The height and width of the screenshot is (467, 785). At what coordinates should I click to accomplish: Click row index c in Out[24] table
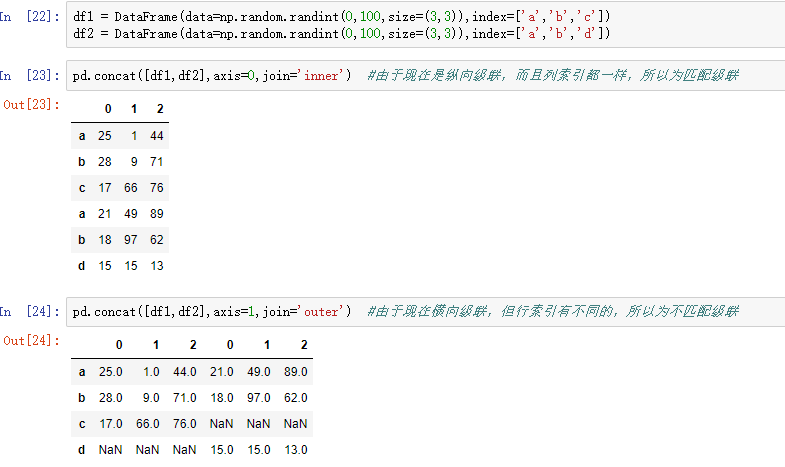[82, 424]
